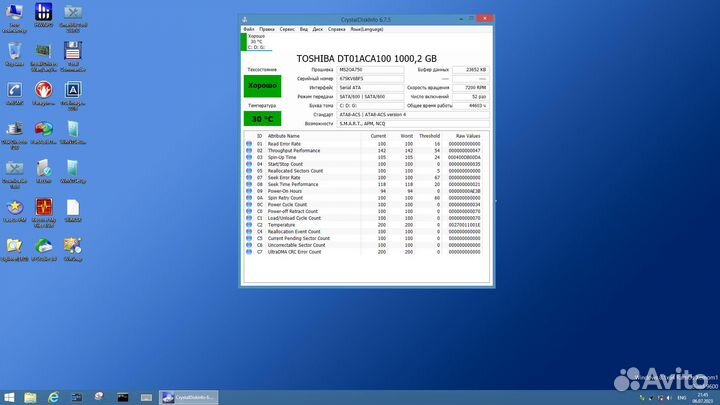720x405 pixels.
Task: Open the white blank document desktop icon
Action: click(73, 208)
